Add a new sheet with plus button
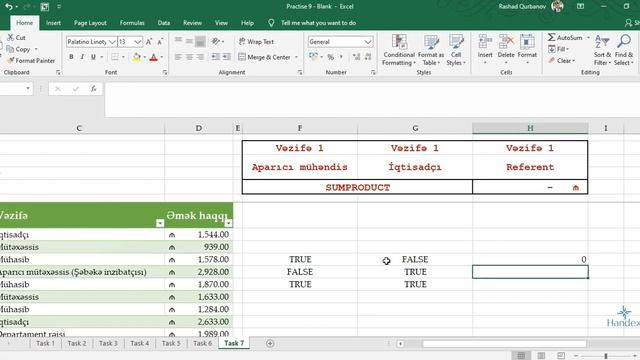The width and height of the screenshot is (640, 360). coord(270,343)
